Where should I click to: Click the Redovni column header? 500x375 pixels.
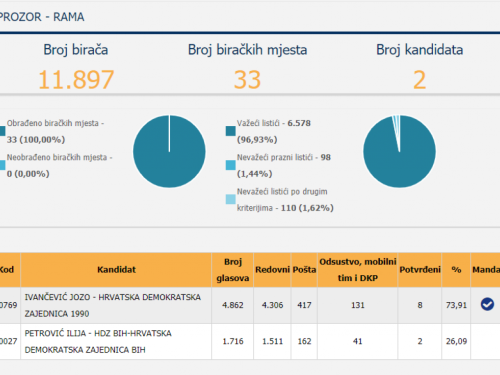point(272,270)
